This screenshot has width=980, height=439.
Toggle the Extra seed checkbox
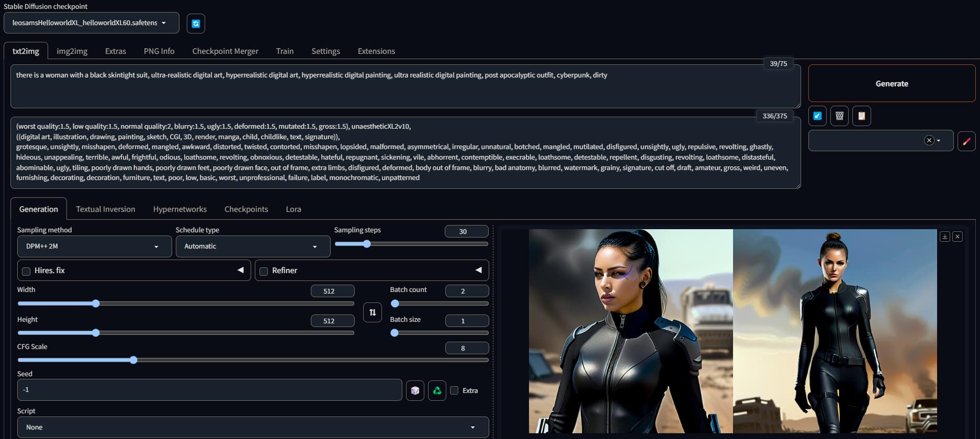click(x=454, y=390)
